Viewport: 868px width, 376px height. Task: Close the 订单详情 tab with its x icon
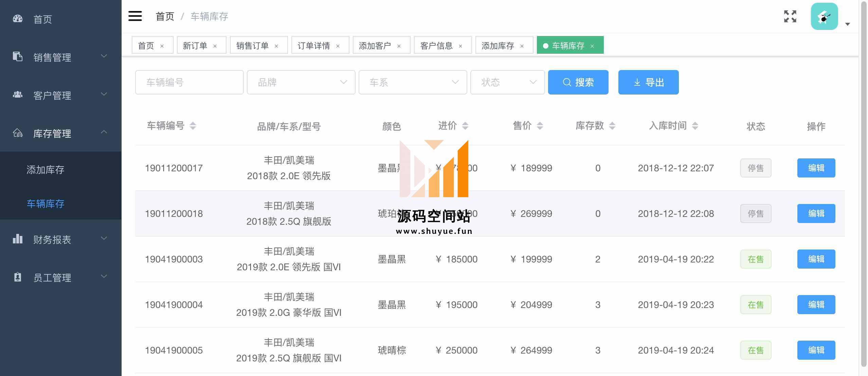pos(338,46)
